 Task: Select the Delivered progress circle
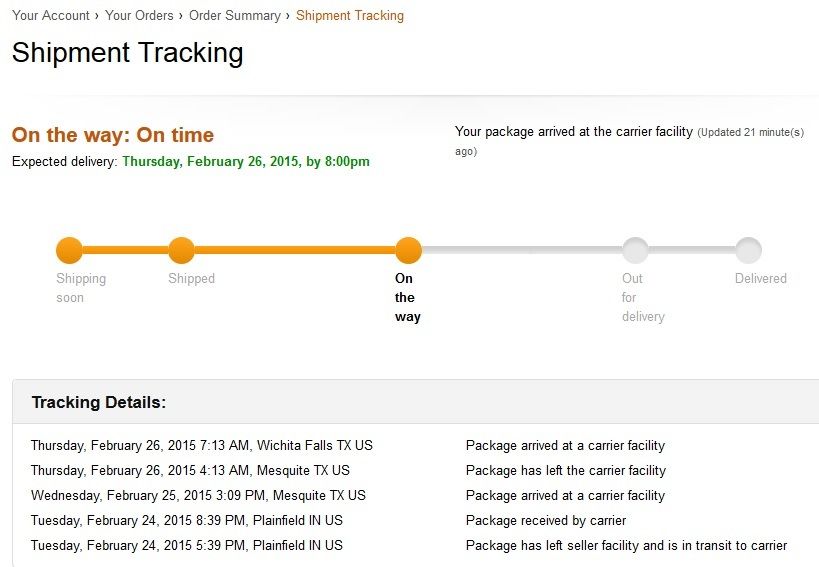(x=748, y=250)
